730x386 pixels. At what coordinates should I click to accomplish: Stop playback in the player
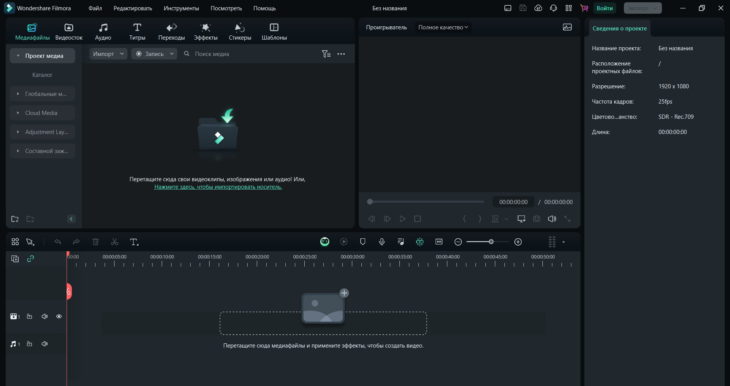[418, 219]
